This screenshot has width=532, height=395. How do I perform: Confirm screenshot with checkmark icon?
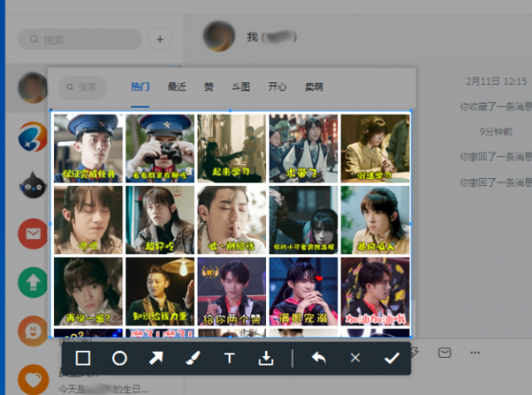pyautogui.click(x=392, y=358)
